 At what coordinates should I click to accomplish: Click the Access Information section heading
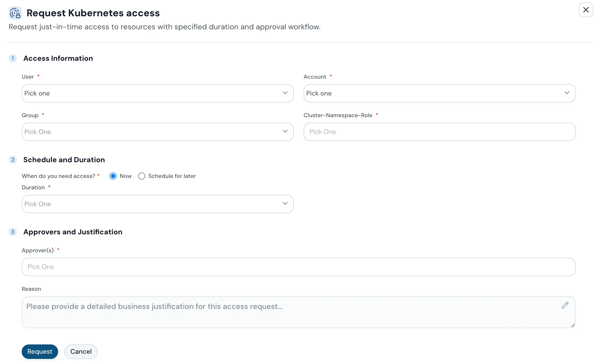coord(58,58)
